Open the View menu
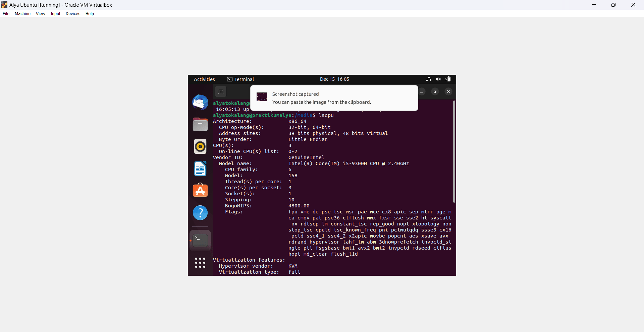 41,14
